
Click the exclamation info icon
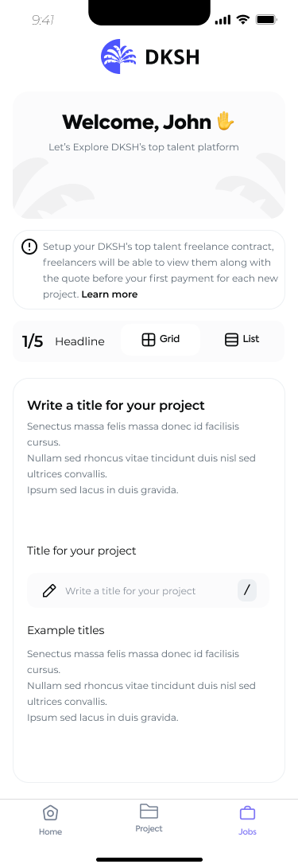pos(29,247)
